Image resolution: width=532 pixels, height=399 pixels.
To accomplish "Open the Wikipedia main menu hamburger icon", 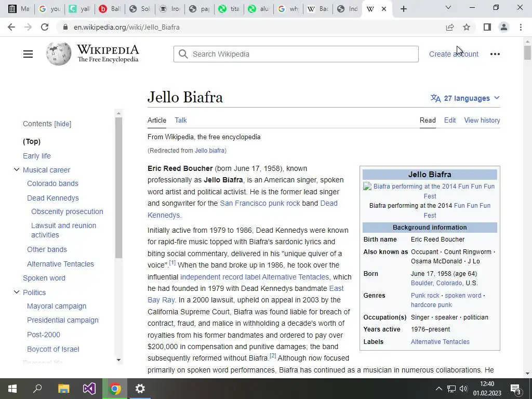I will tap(28, 54).
